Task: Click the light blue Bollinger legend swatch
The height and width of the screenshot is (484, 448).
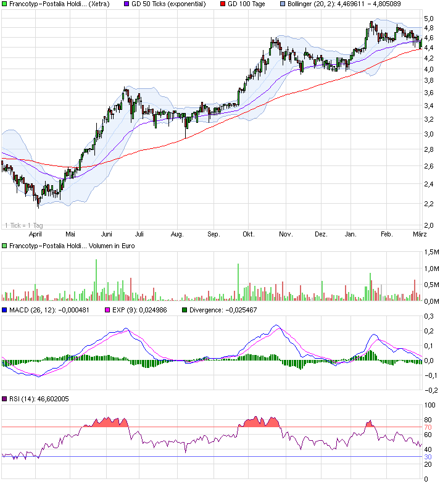Action: [x=283, y=4]
